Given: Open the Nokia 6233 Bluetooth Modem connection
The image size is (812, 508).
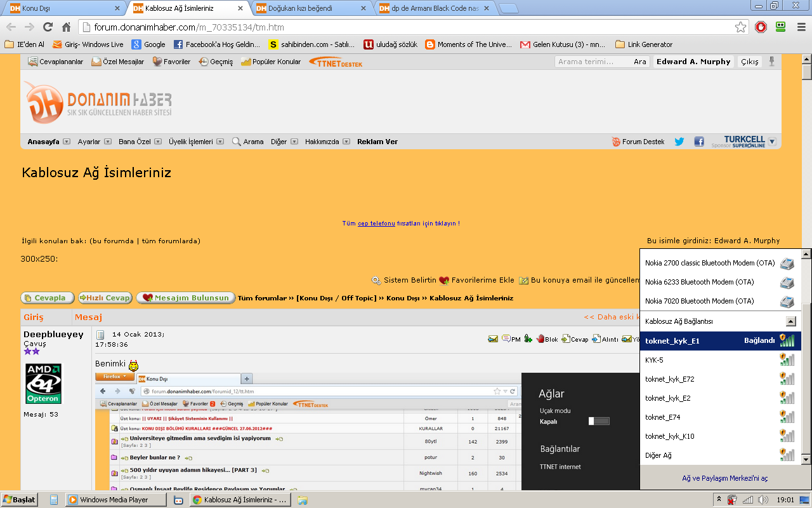Looking at the screenshot, I should point(719,282).
